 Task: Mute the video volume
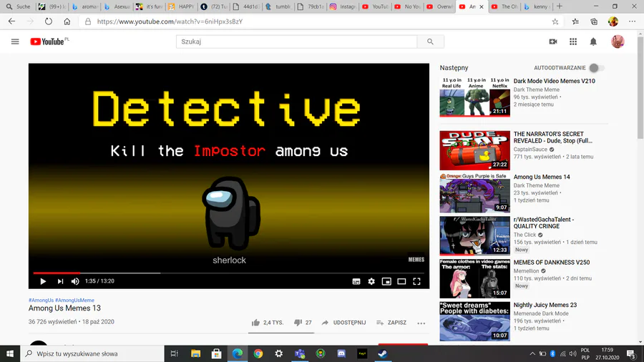tap(75, 281)
